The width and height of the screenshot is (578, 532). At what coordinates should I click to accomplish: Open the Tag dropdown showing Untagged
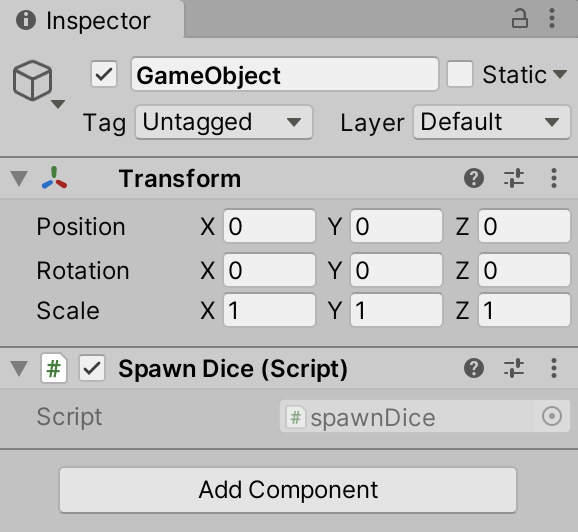coord(224,122)
